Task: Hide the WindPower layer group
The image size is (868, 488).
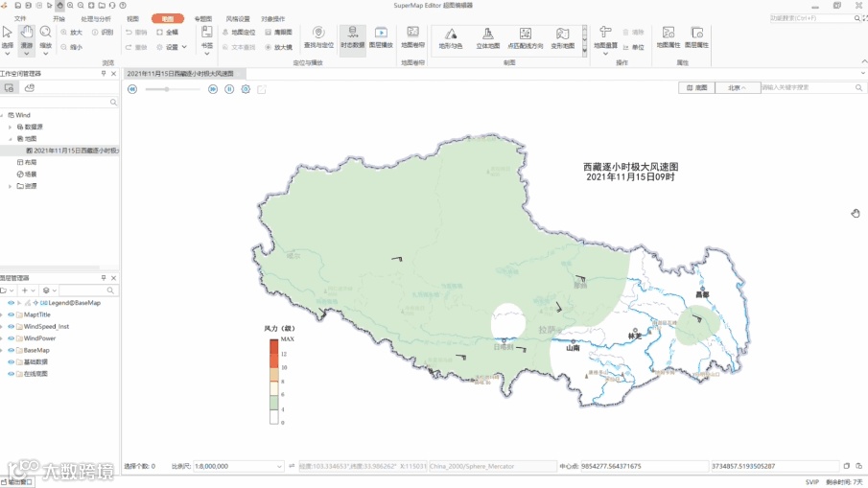Action: click(11, 338)
